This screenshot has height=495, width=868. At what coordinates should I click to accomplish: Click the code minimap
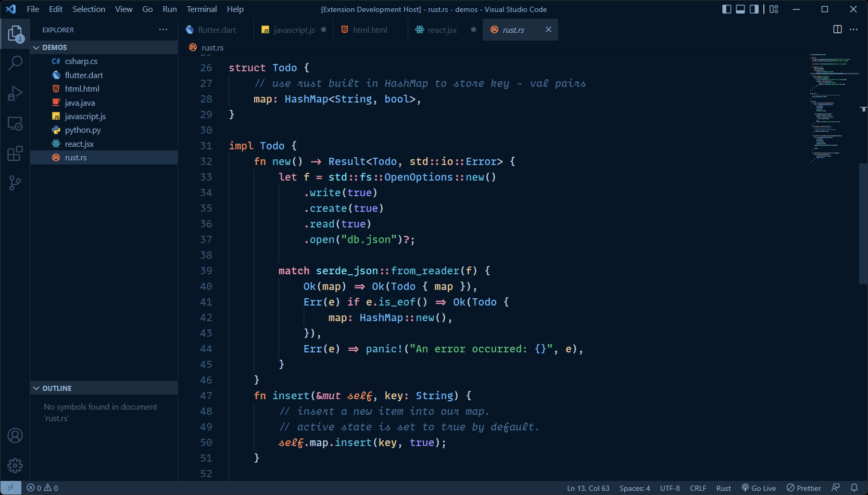click(833, 108)
